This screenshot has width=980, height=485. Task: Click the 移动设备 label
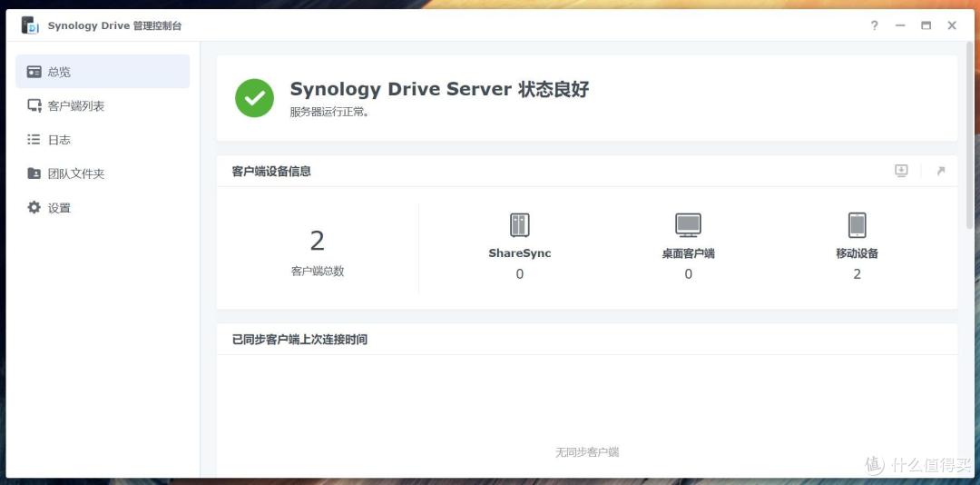point(857,253)
